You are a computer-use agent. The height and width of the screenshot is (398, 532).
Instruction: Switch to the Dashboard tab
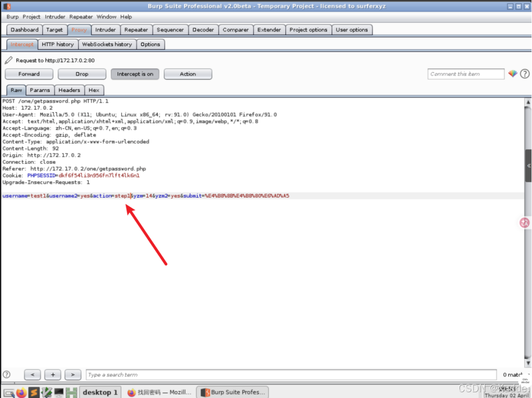pos(24,30)
